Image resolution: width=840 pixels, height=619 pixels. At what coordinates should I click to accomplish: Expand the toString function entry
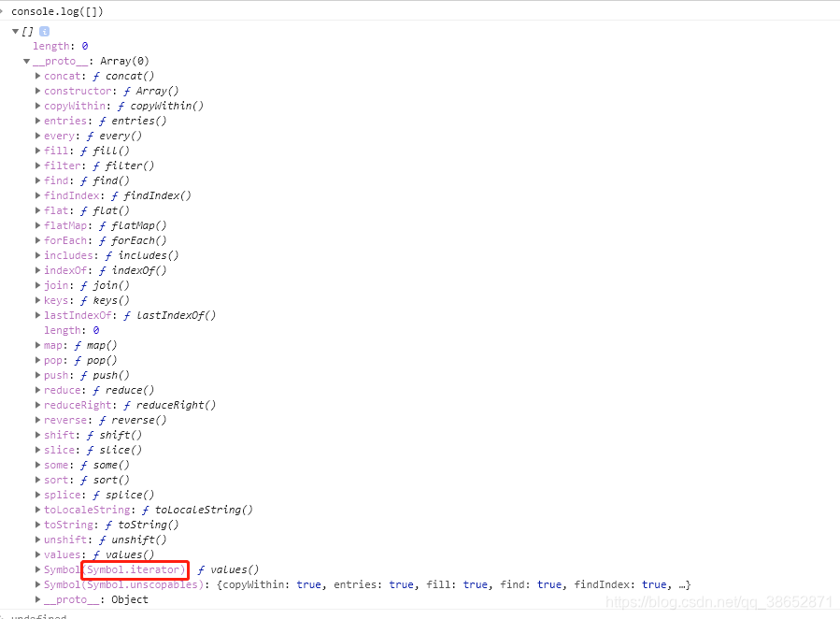(38, 525)
